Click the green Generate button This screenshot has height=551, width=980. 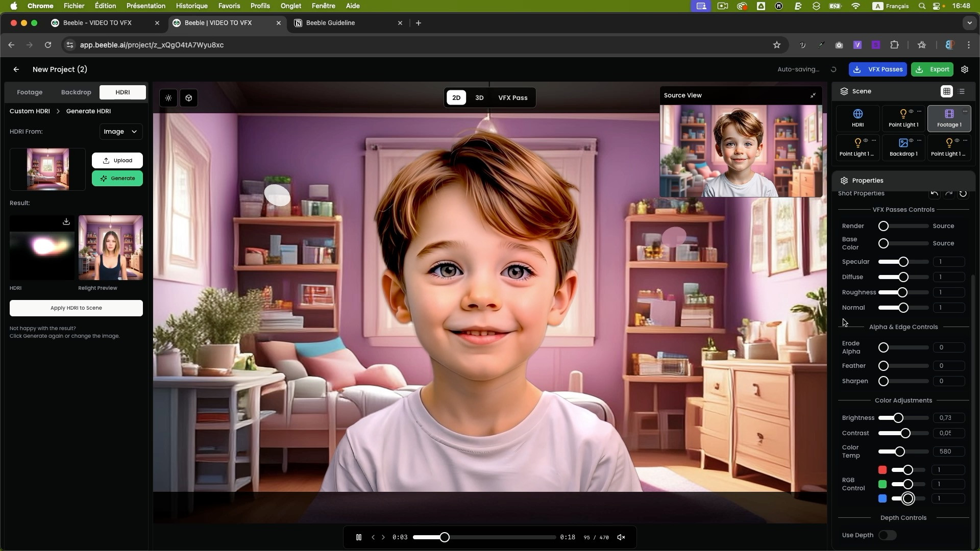coord(117,179)
